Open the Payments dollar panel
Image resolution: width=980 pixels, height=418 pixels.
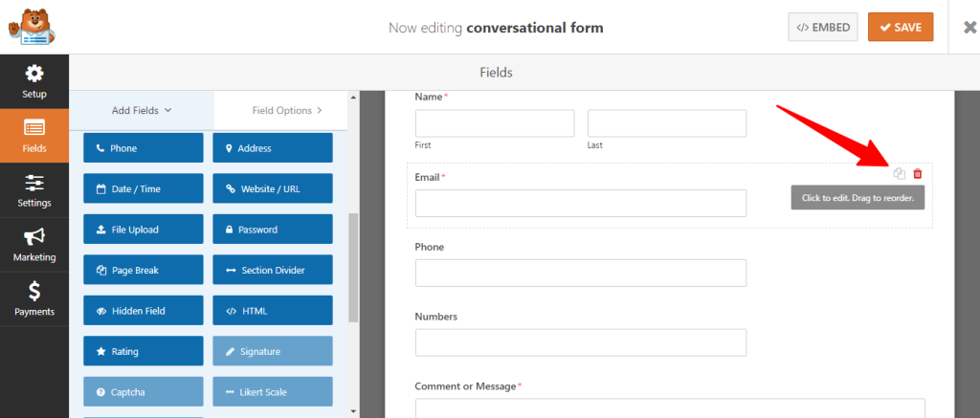point(34,298)
